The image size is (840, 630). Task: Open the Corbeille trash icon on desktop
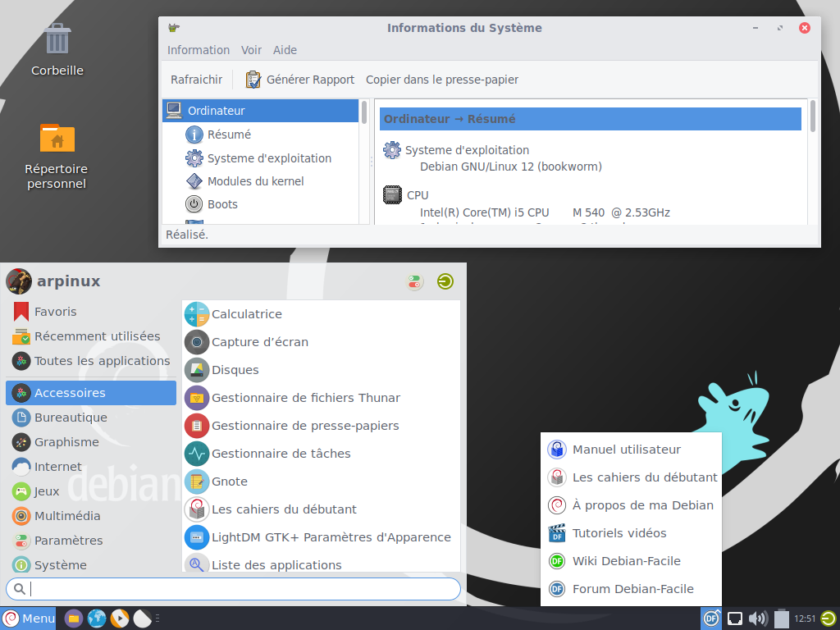(57, 39)
